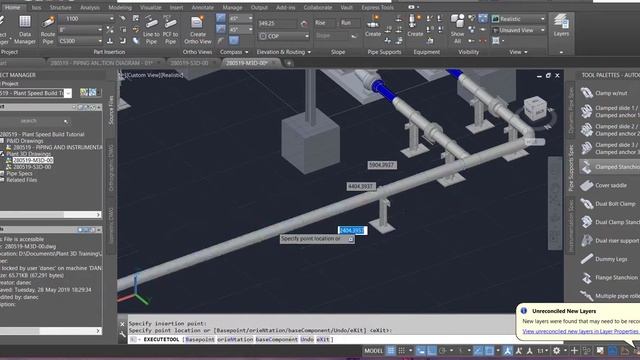Open the Layers panel button
The width and height of the screenshot is (640, 360).
561,25
